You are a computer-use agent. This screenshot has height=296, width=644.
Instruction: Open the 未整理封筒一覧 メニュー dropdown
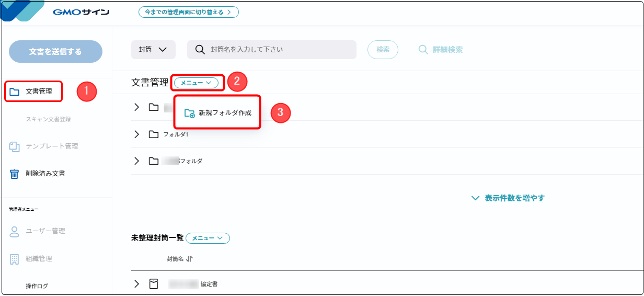click(x=208, y=238)
